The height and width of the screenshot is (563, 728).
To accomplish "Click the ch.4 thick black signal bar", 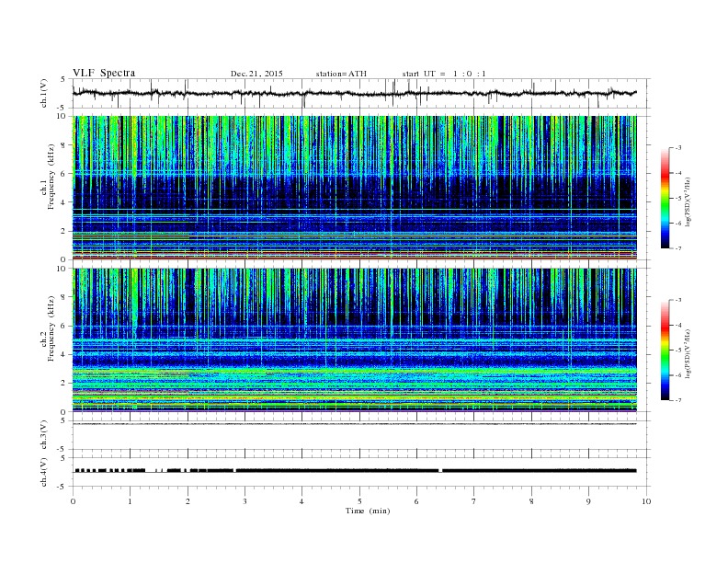I will coord(354,471).
